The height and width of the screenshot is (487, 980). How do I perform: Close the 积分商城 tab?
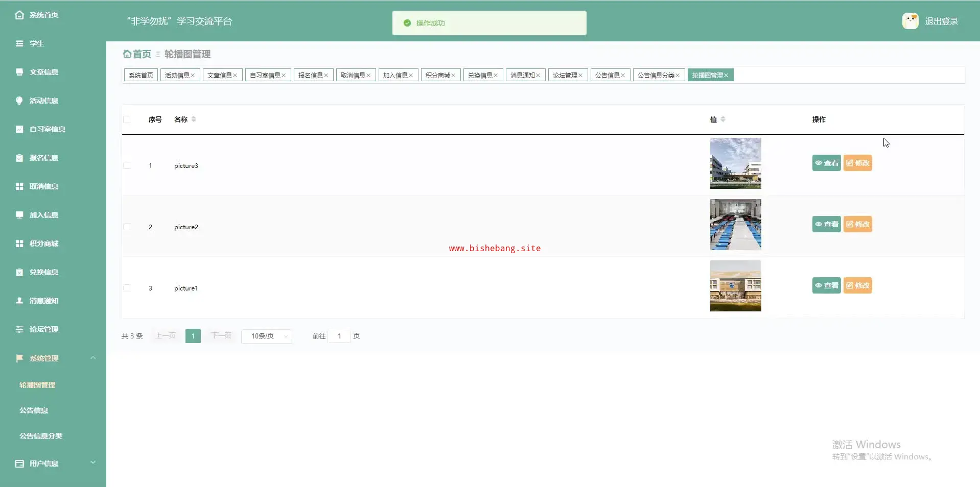[x=453, y=76]
